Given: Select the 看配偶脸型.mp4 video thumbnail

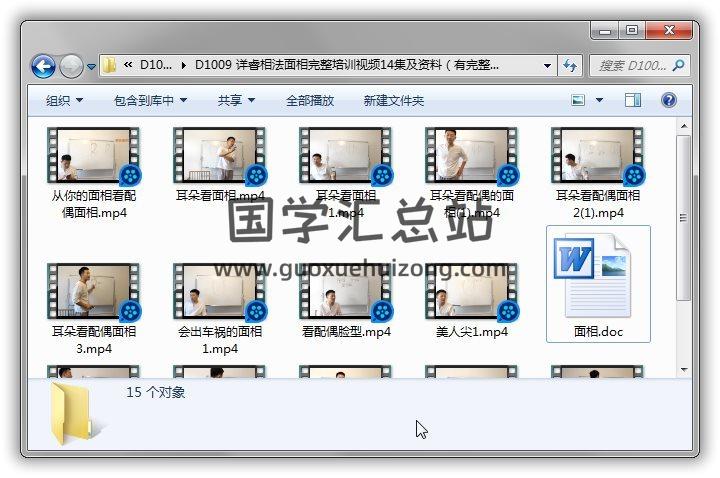Looking at the screenshot, I should [x=346, y=292].
